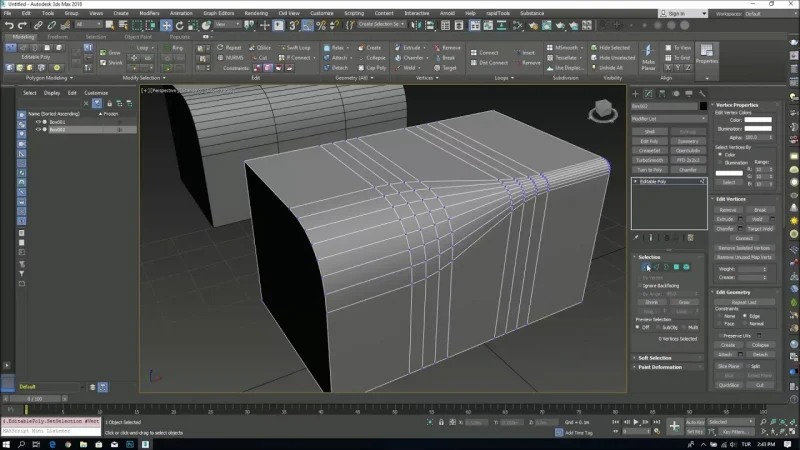Open the Modifier List dropdown
The height and width of the screenshot is (450, 800).
pos(668,118)
